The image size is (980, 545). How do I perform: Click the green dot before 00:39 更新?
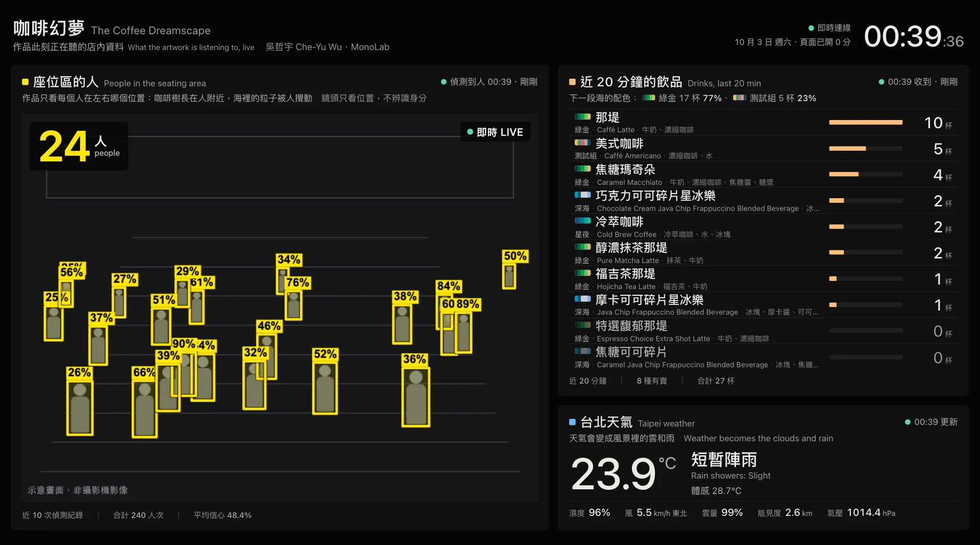[908, 422]
